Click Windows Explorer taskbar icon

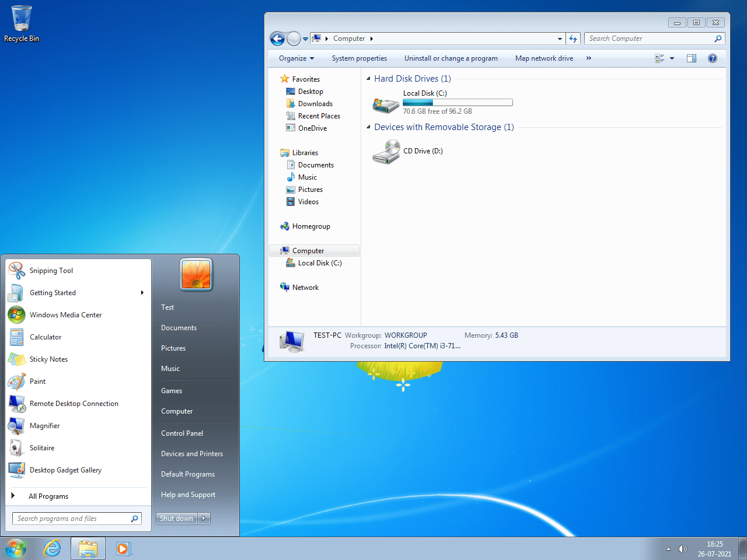click(88, 549)
